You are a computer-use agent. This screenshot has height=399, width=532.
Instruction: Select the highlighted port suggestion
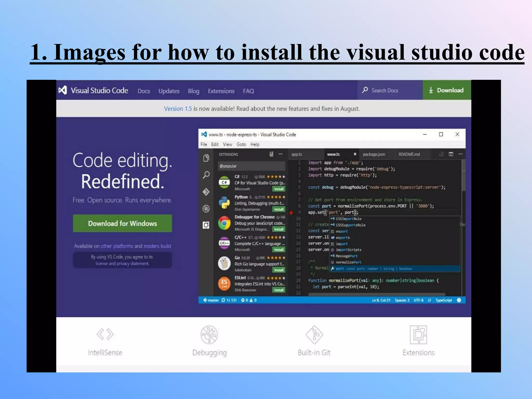(x=395, y=269)
